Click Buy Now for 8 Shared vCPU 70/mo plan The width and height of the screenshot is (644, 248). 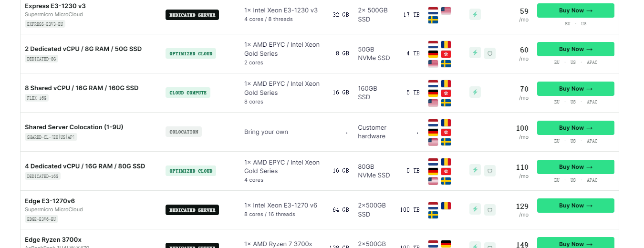575,89
